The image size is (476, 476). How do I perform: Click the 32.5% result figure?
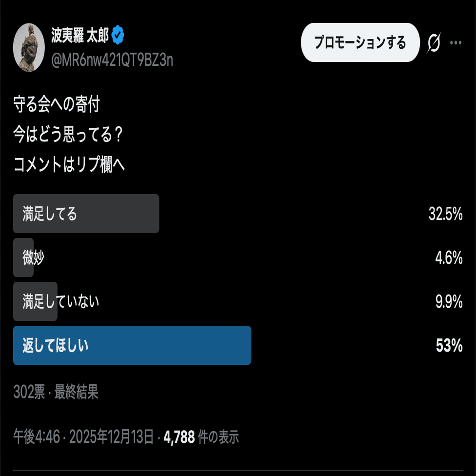[445, 214]
